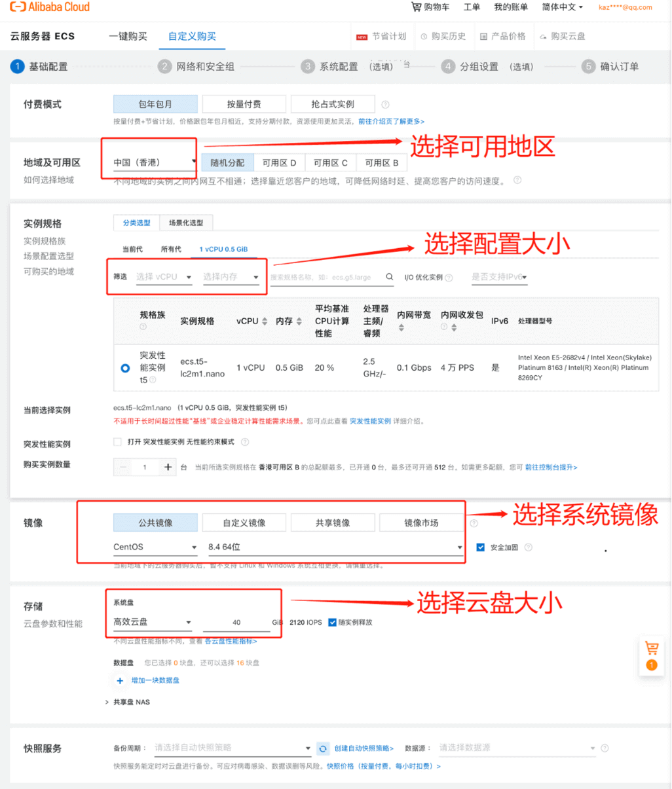Click help icon under 规格族 header
672x789 pixels.
143,327
